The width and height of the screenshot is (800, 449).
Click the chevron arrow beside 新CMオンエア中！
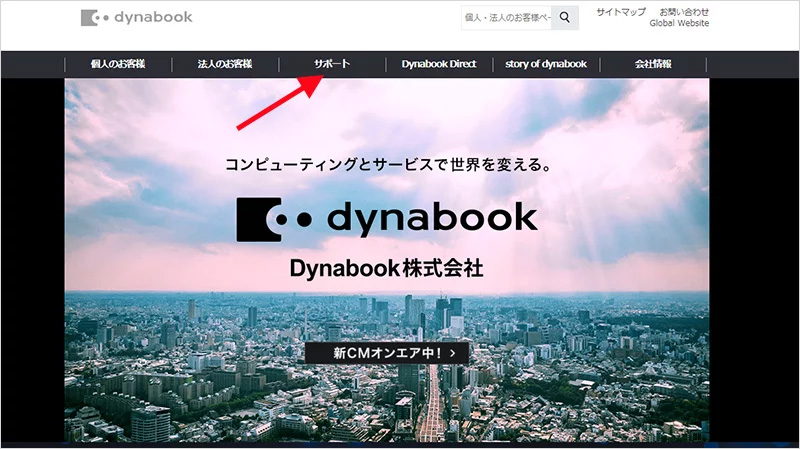tap(453, 353)
